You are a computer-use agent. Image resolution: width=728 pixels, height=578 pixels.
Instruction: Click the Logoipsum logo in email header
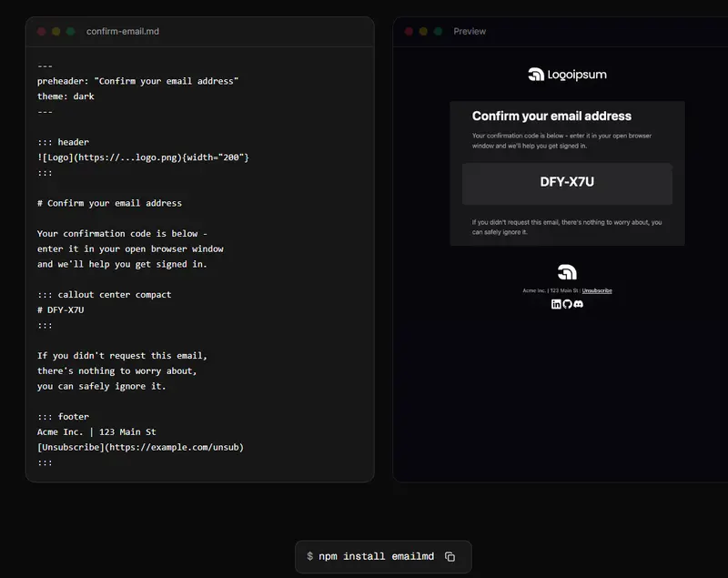(x=567, y=75)
